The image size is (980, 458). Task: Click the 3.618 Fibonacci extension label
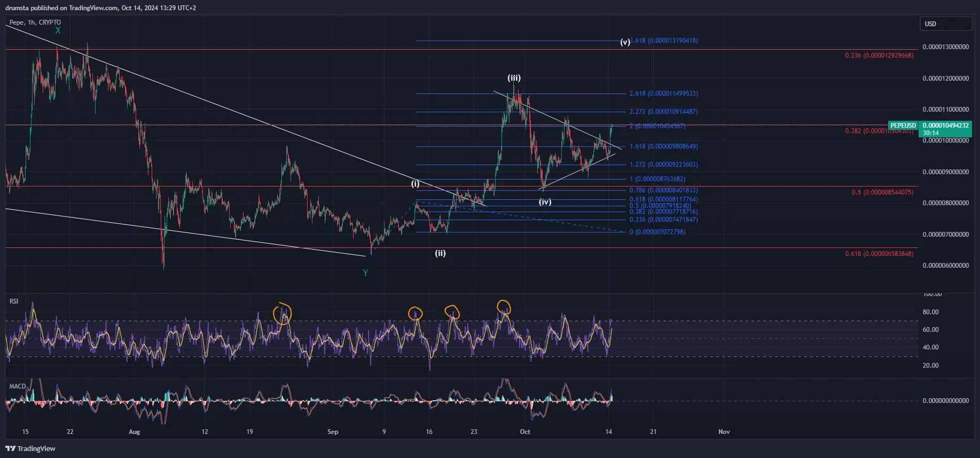coord(664,41)
